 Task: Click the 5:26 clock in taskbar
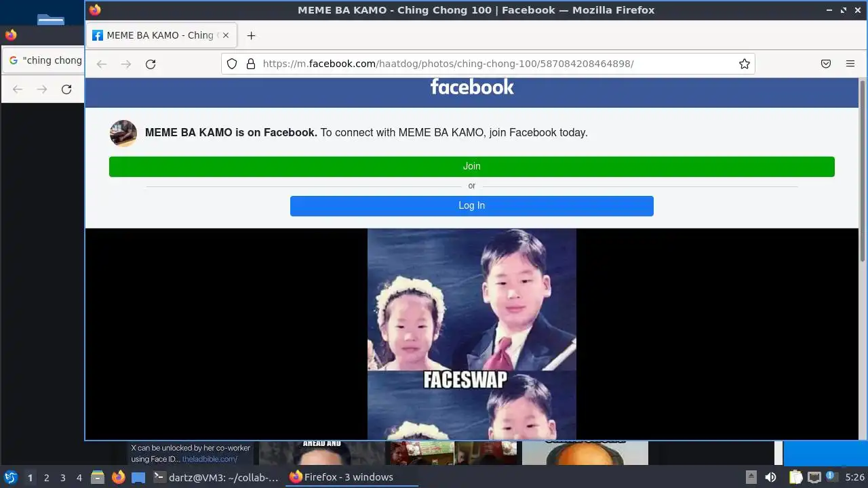pyautogui.click(x=854, y=477)
